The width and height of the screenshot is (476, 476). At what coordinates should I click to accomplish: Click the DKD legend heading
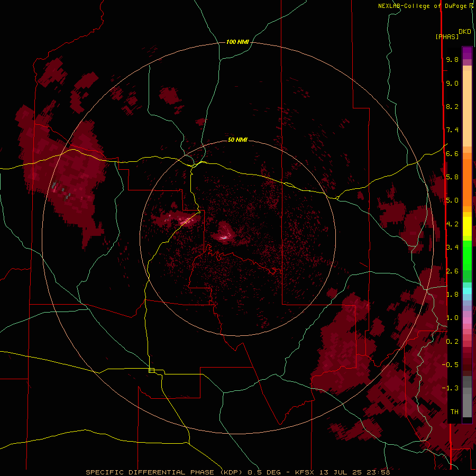point(465,32)
